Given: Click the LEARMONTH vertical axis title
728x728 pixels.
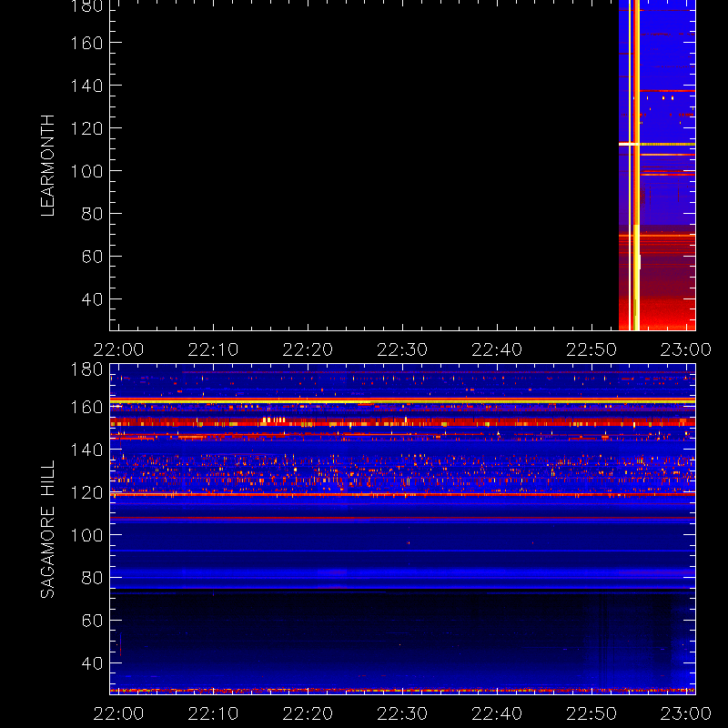Looking at the screenshot, I should click(x=47, y=166).
